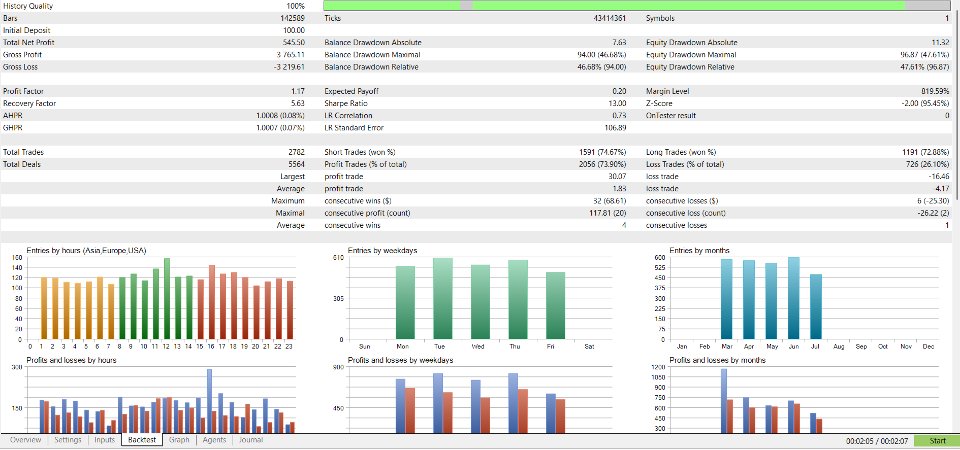Screen dimensions: 960x450
Task: Switch to the Settings tab
Action: coord(67,440)
